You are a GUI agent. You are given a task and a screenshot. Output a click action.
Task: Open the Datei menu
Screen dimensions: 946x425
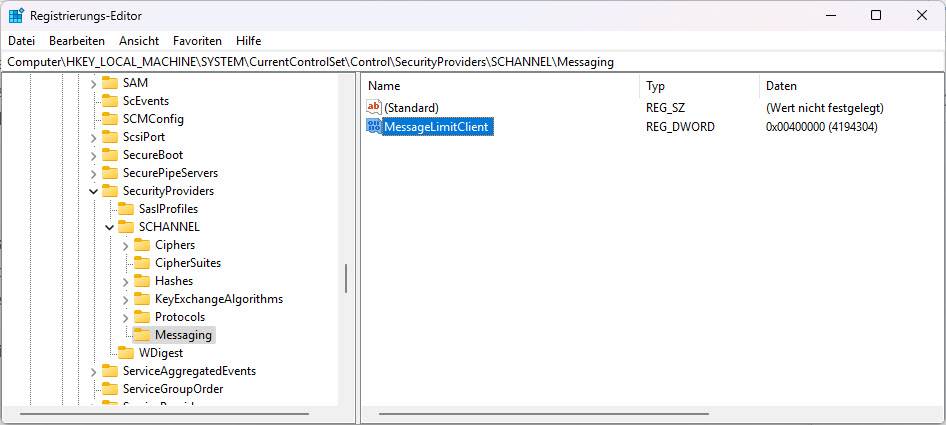tap(21, 41)
